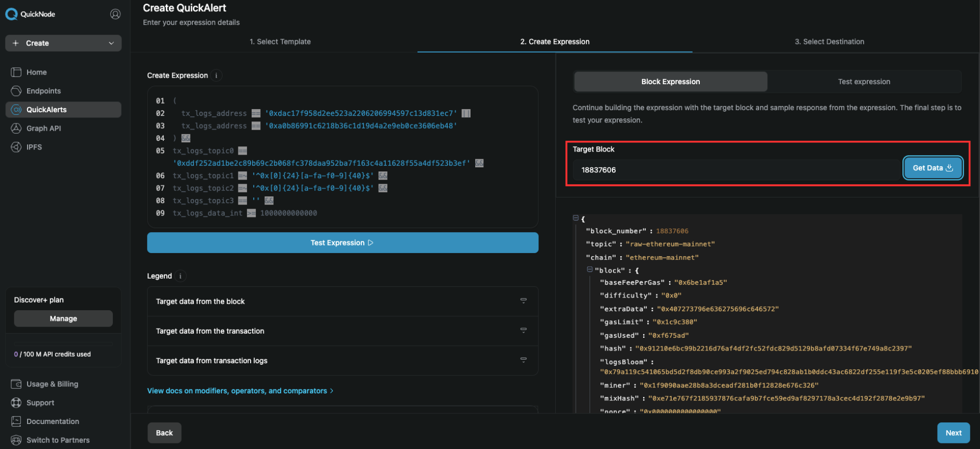Click the && operator on line 06
This screenshot has height=449, width=980.
(x=383, y=176)
